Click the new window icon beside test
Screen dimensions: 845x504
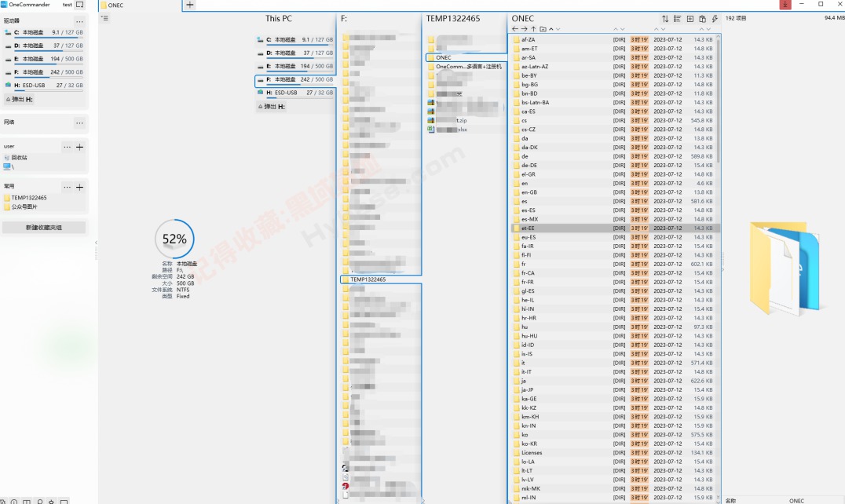coord(80,4)
